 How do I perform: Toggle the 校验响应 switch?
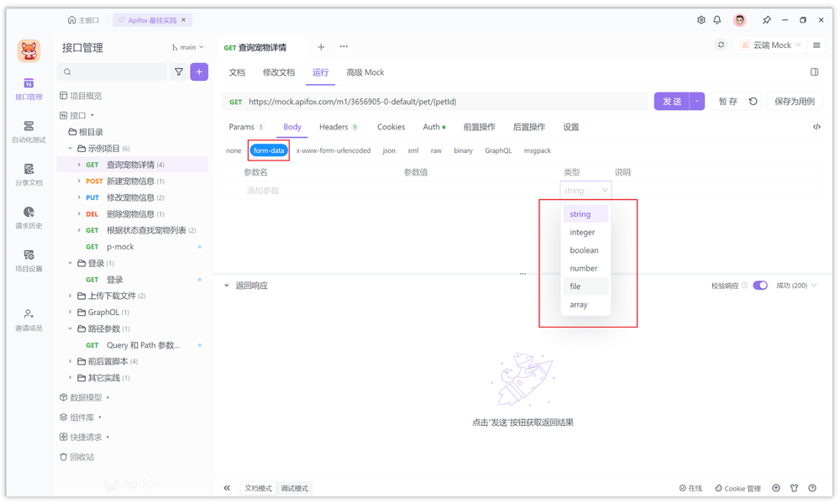759,285
